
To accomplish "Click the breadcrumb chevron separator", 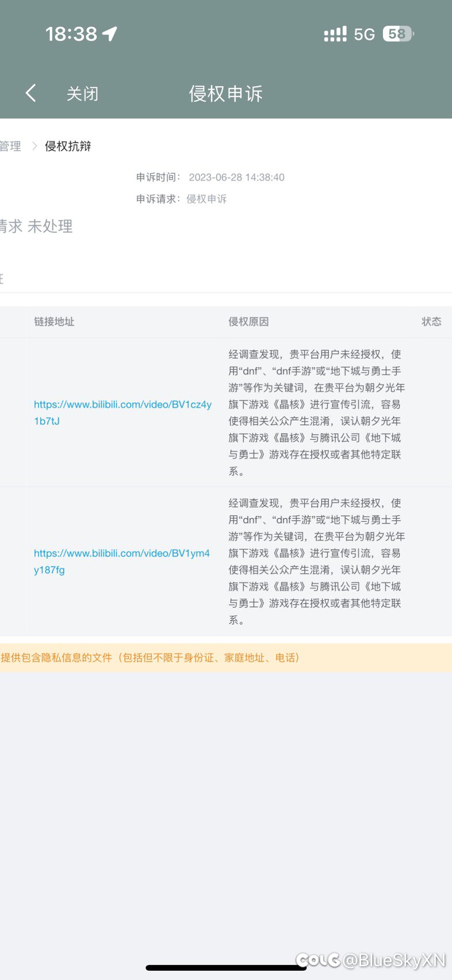I will click(34, 146).
